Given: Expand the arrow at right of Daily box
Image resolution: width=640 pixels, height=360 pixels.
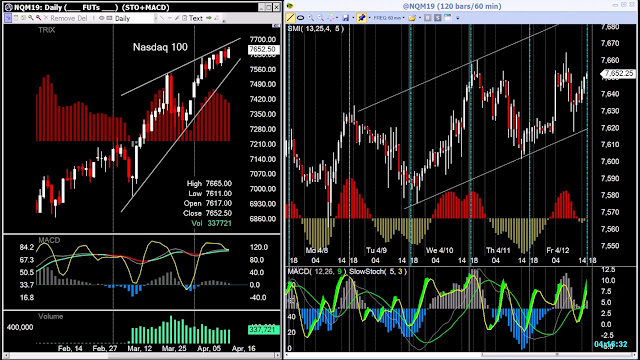Looking at the screenshot, I should 156,18.
